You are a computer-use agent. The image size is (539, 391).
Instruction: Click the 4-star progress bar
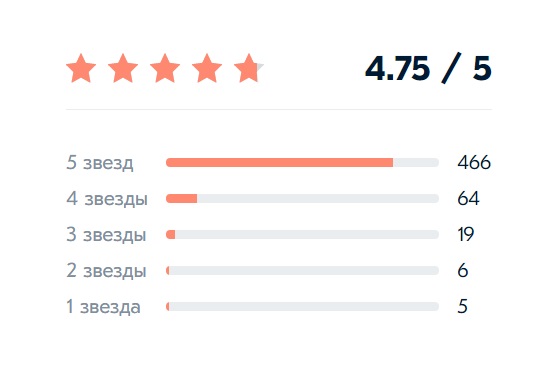click(302, 199)
